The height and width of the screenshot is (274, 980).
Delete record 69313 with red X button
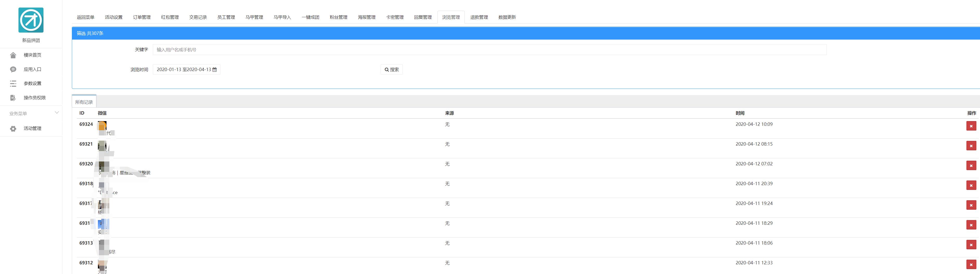(x=971, y=245)
